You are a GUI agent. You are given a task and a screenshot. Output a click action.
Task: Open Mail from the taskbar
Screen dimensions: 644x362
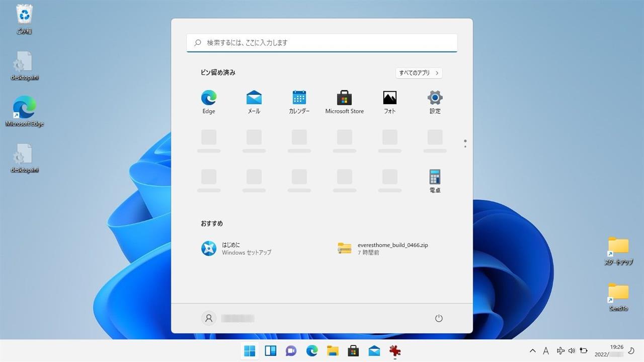[x=374, y=351]
